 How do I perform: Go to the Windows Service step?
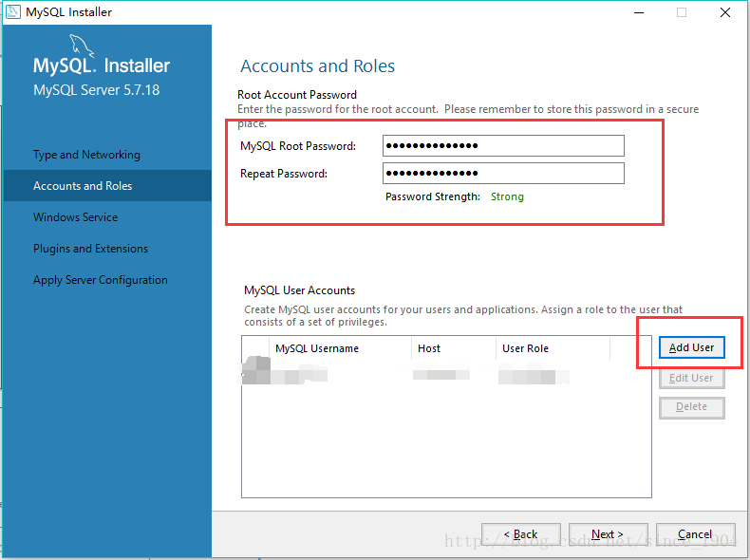(x=76, y=217)
